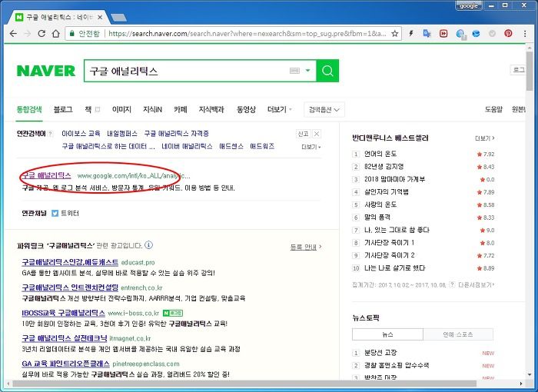The width and height of the screenshot is (538, 392).
Task: Open the 구글애널리틱스 인트렌치컨설팅 ad link
Action: [70, 287]
